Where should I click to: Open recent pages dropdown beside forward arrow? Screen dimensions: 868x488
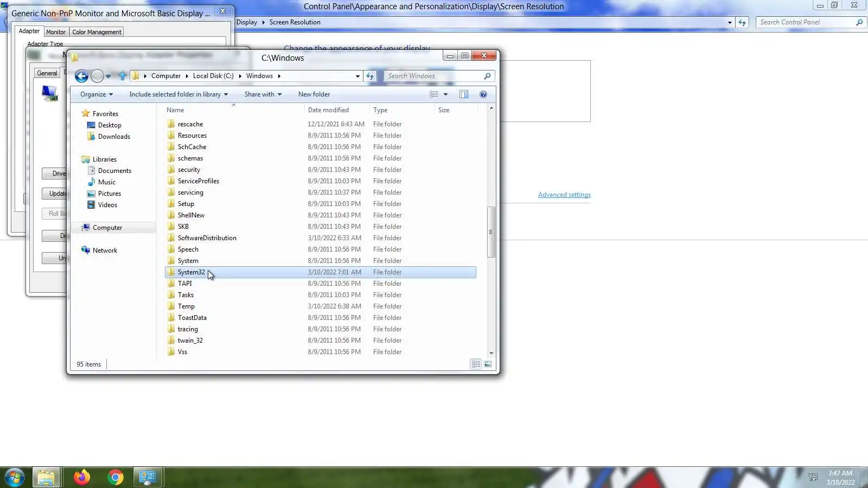[108, 76]
